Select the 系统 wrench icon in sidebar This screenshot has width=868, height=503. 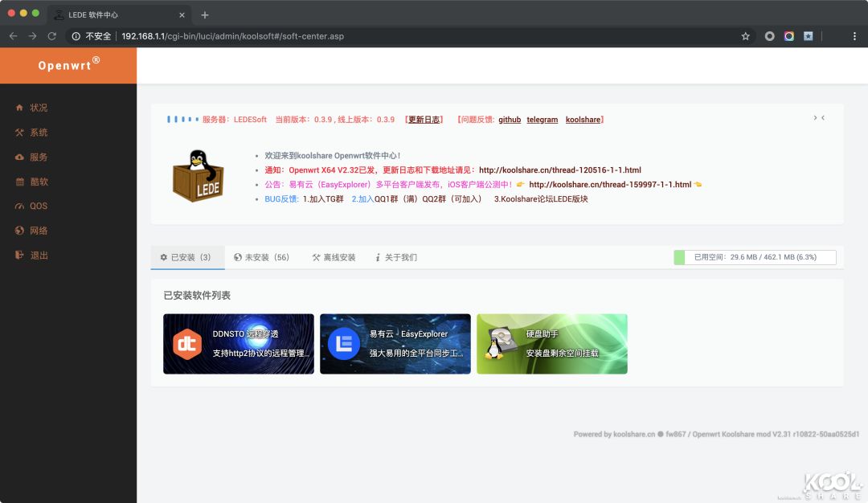tap(18, 132)
